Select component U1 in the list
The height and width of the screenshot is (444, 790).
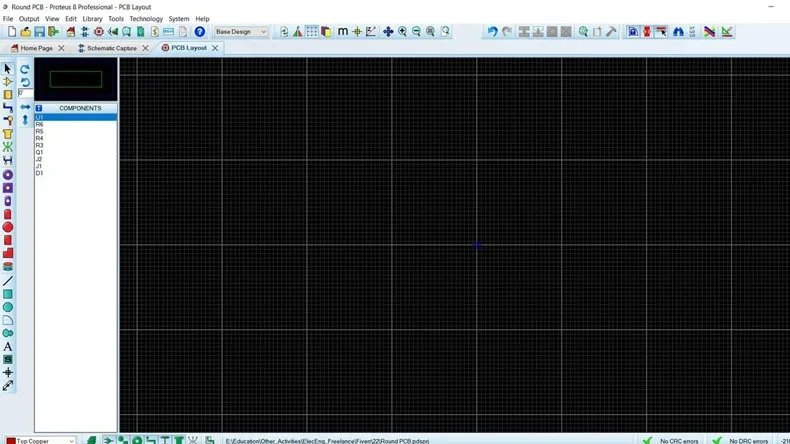(x=76, y=117)
